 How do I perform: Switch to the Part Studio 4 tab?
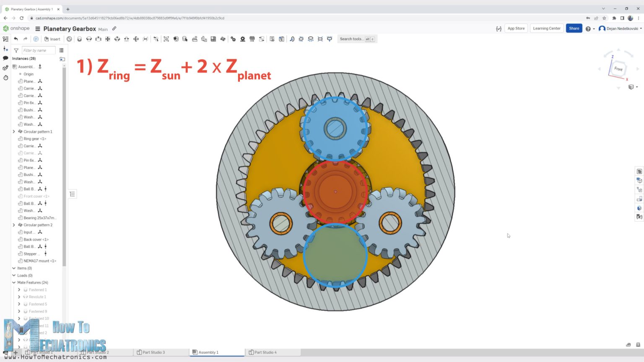(266, 352)
